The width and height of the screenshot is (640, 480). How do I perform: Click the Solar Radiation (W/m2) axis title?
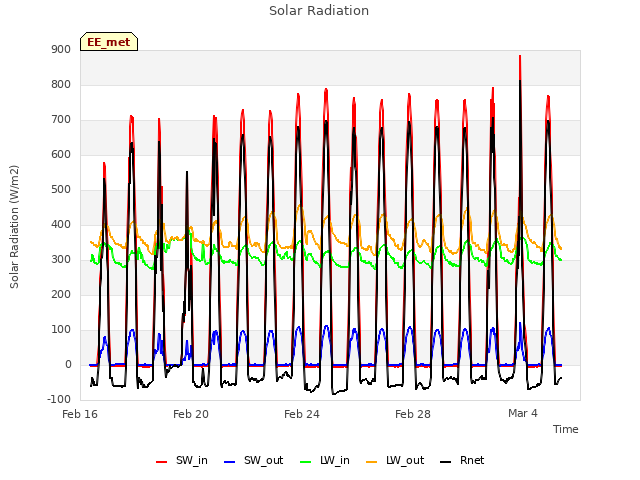click(14, 227)
